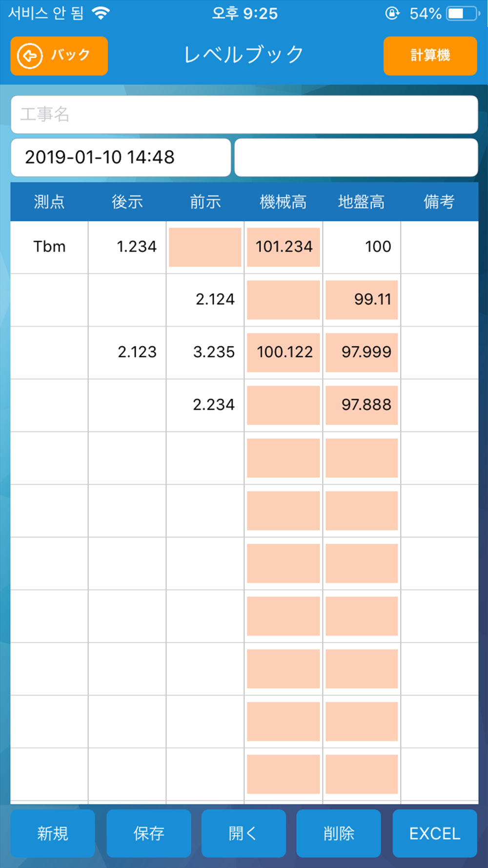Select the Tbm station cell

pos(49,247)
